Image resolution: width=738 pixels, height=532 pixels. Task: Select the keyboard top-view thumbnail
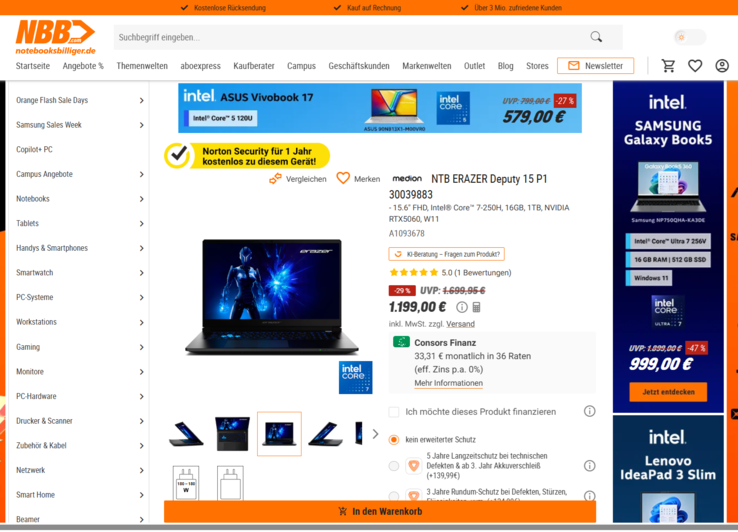pyautogui.click(x=232, y=434)
